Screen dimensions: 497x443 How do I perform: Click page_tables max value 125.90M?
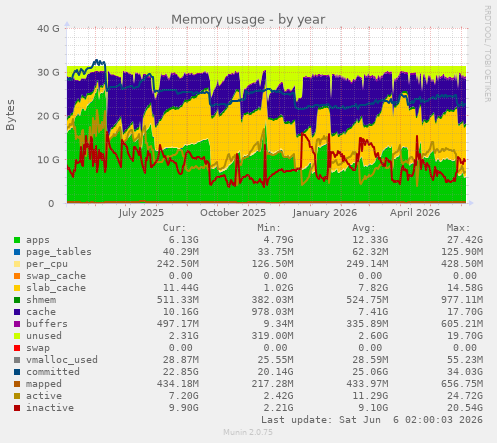pos(462,252)
